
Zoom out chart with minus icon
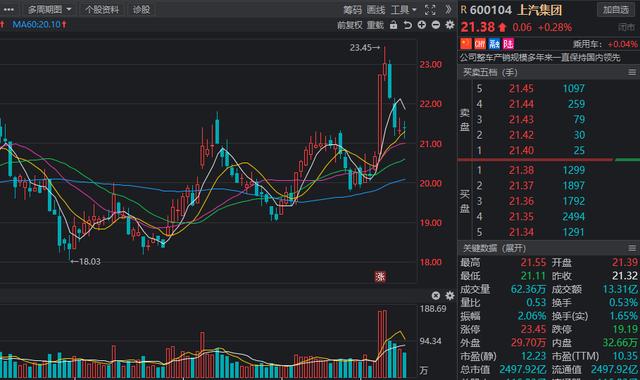tap(436, 25)
